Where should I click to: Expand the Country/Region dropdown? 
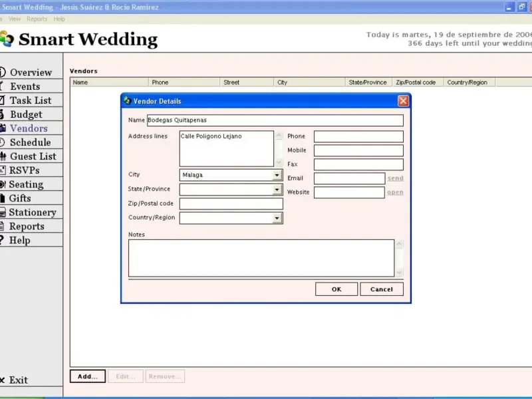277,218
